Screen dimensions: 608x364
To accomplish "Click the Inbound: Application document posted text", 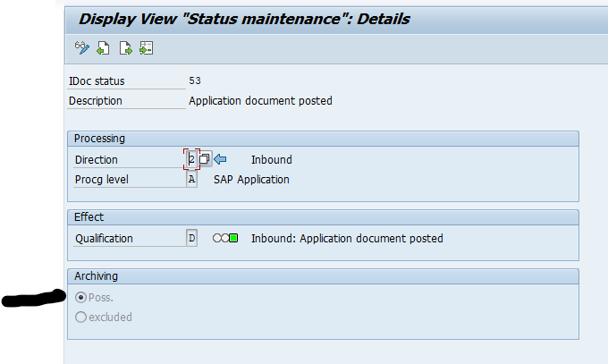I will (x=347, y=239).
